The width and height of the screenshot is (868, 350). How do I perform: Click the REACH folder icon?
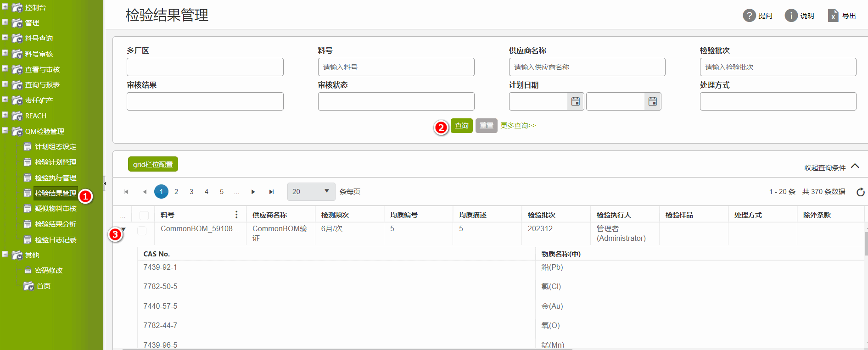[x=17, y=116]
